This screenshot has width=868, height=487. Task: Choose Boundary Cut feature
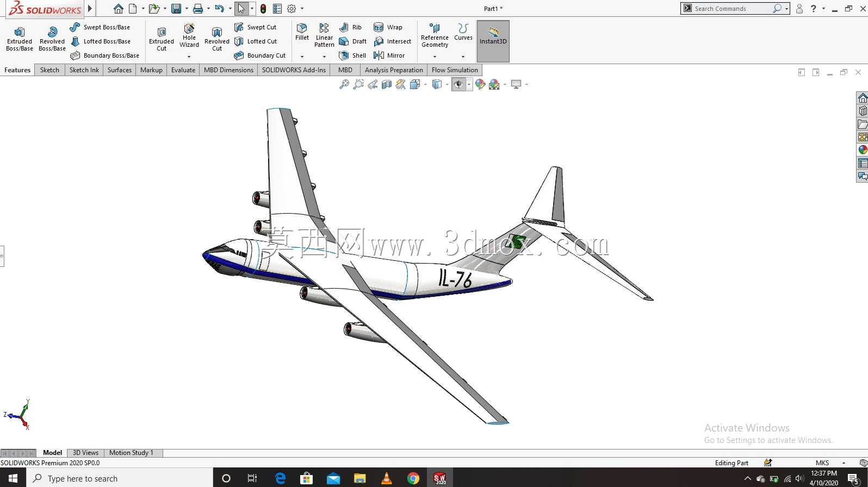[259, 55]
